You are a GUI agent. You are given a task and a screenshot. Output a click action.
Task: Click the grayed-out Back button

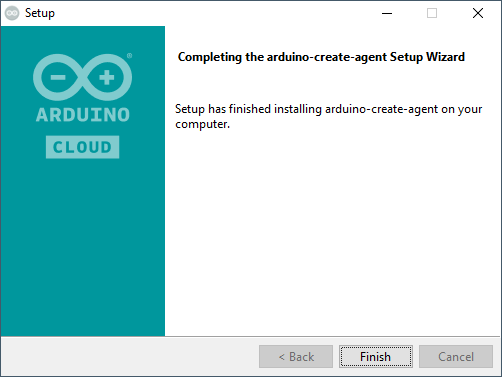click(296, 356)
